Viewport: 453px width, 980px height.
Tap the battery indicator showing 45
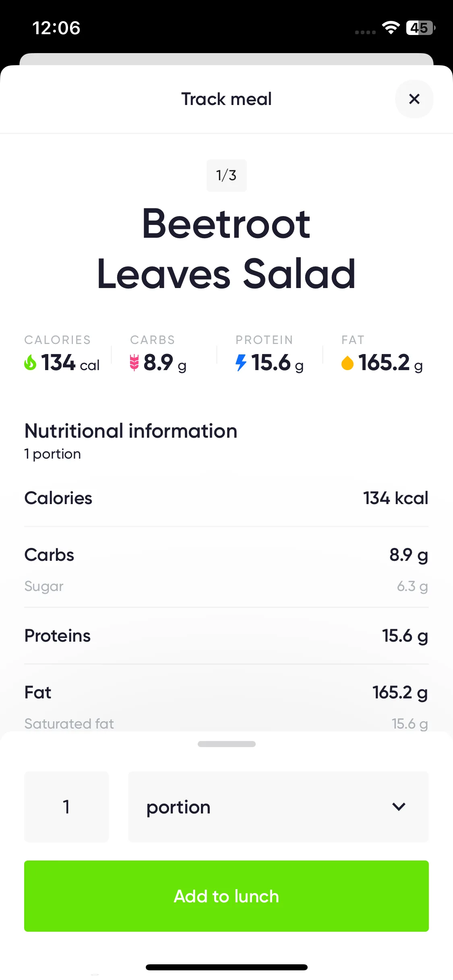(420, 28)
